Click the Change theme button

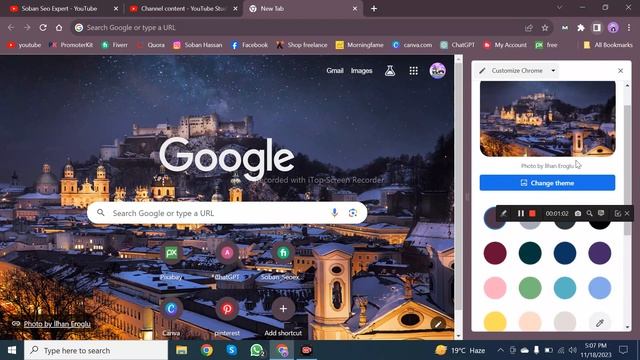[x=547, y=183]
